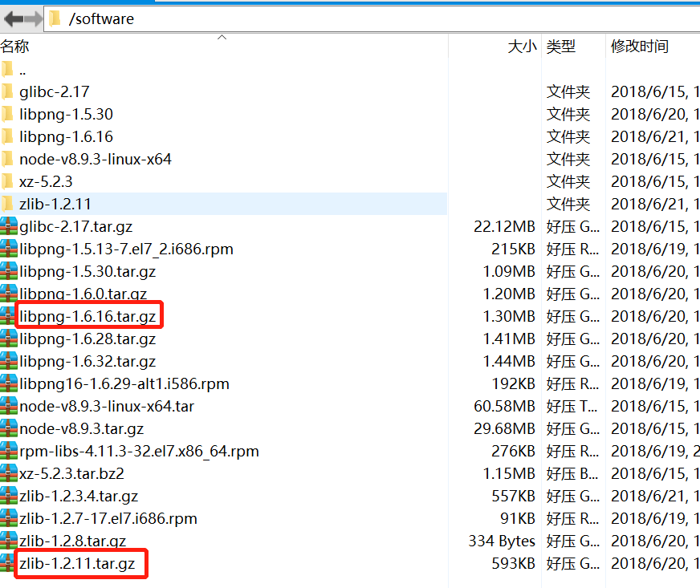Click the /software path input field

(372, 19)
